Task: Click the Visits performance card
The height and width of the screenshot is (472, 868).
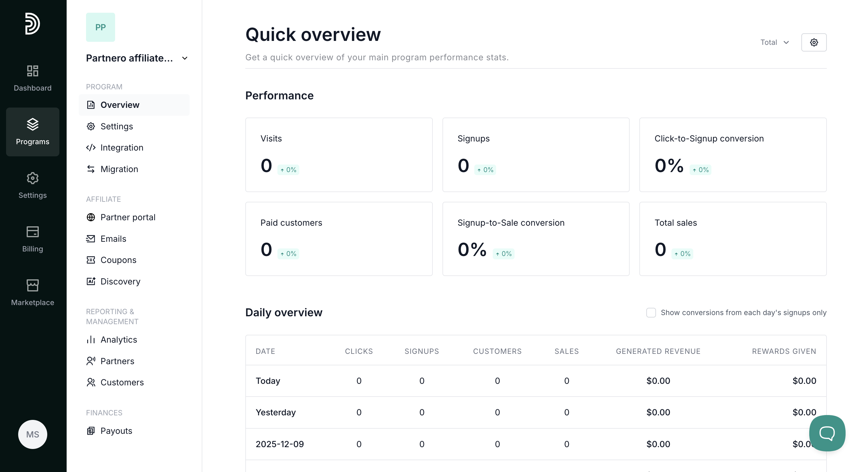Action: click(x=339, y=155)
